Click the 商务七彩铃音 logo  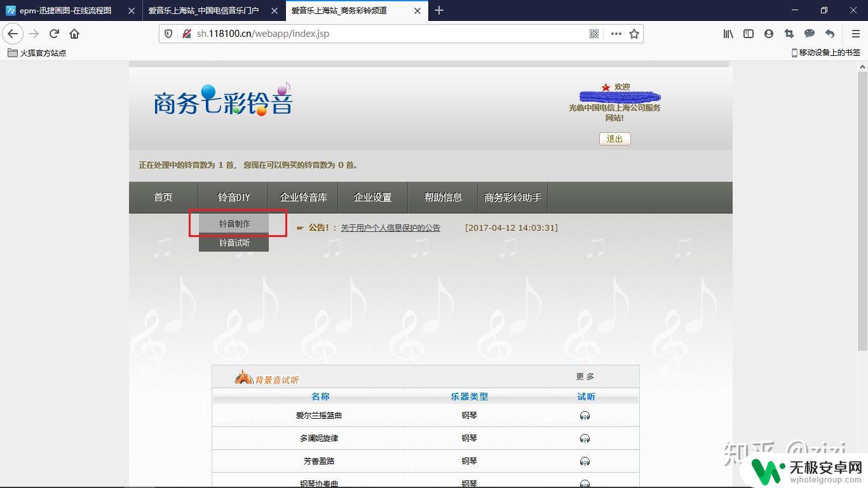coord(222,100)
